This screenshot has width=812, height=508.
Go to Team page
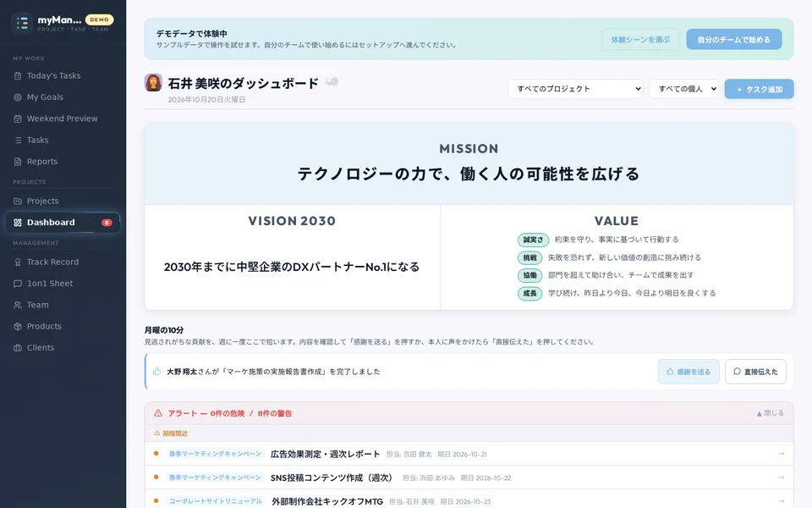click(x=63, y=306)
